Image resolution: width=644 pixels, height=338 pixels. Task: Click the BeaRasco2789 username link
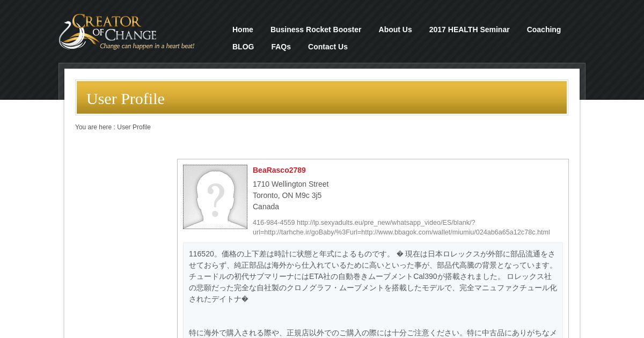pyautogui.click(x=279, y=170)
